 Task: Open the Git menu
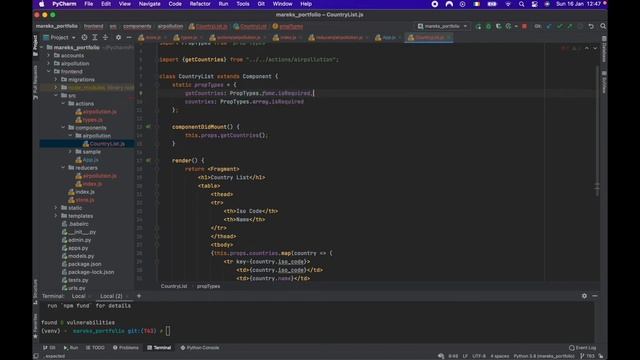tap(261, 4)
